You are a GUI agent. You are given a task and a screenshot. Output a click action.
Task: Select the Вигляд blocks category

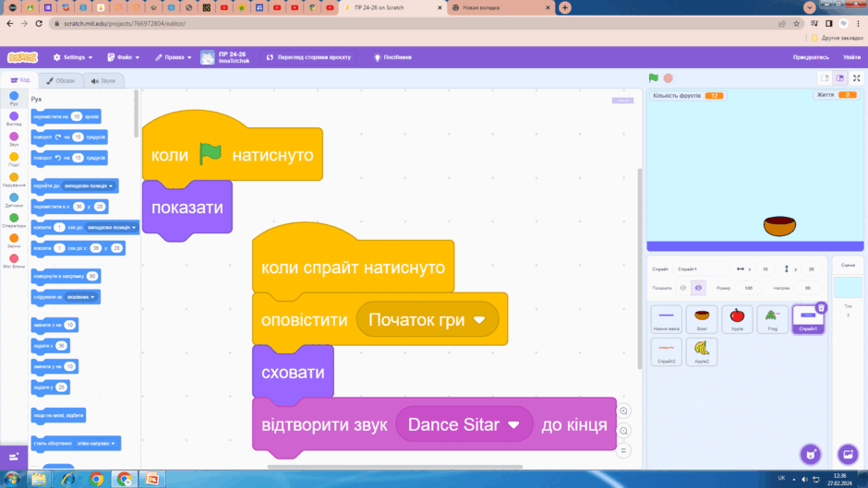[14, 119]
